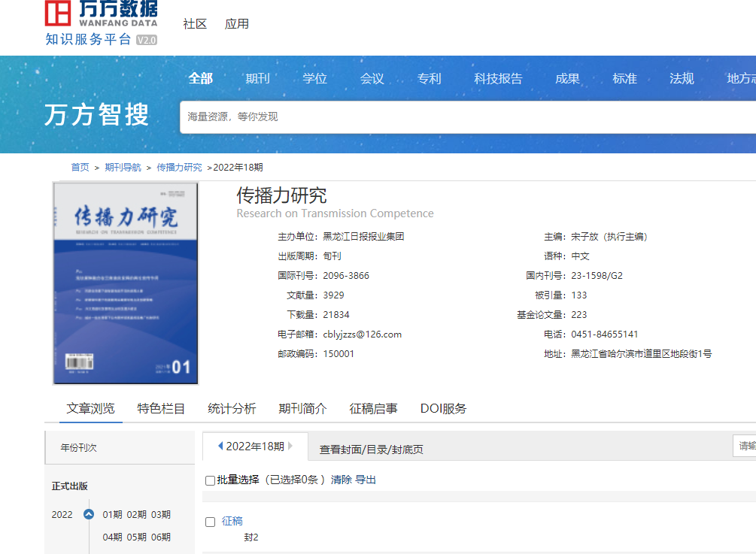Switch to the 特色栏目 tab
The height and width of the screenshot is (554, 756).
point(161,409)
